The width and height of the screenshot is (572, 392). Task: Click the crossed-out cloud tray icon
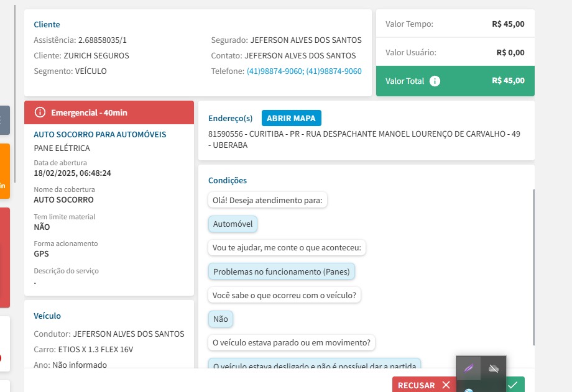coord(494,368)
